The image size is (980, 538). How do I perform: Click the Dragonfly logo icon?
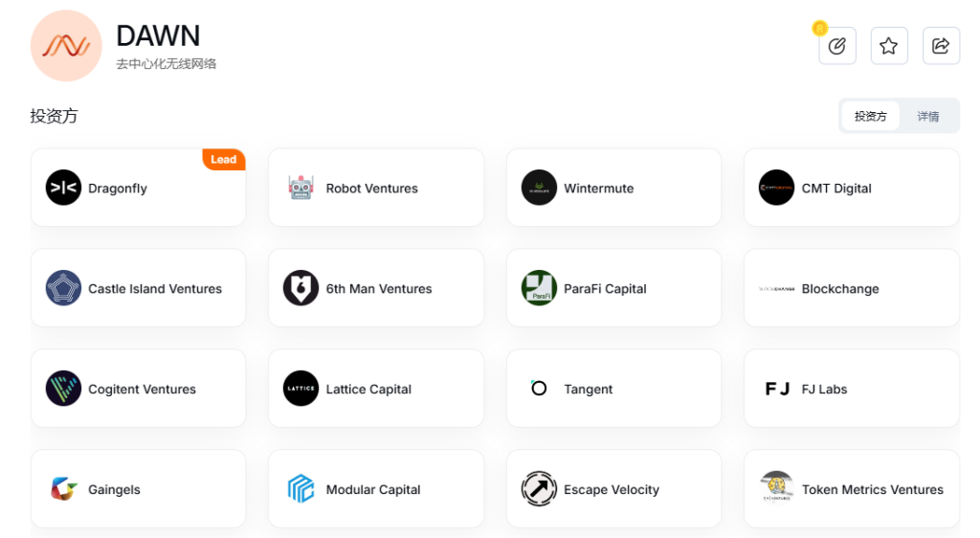click(x=63, y=188)
